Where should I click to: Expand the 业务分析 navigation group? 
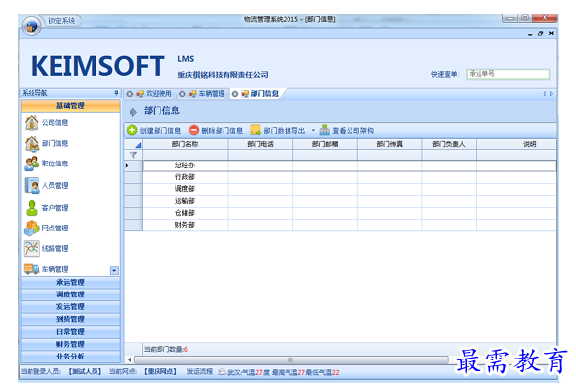pos(71,357)
